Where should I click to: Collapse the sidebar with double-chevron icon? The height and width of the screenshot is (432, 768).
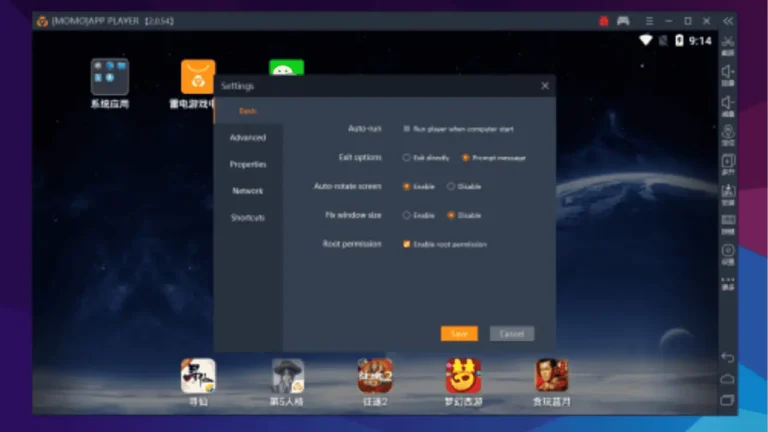(x=728, y=21)
